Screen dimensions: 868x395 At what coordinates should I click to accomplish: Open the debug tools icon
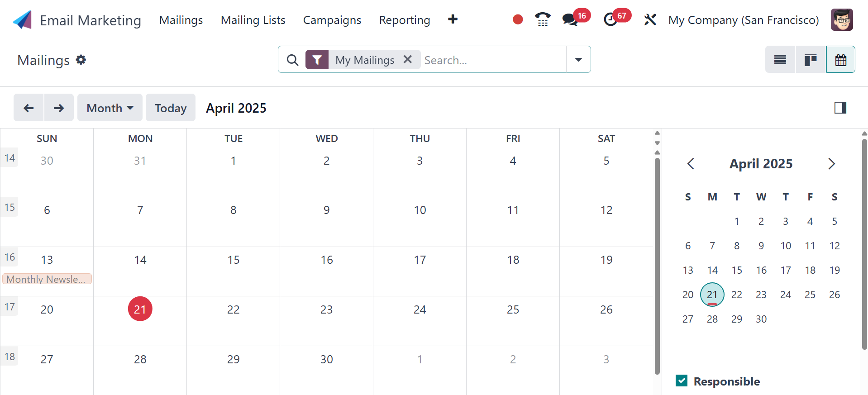point(650,19)
